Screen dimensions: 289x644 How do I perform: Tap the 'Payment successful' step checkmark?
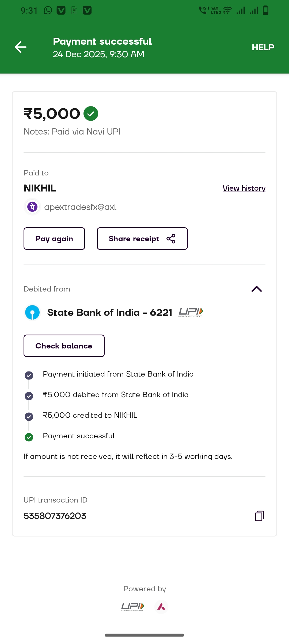(29, 437)
